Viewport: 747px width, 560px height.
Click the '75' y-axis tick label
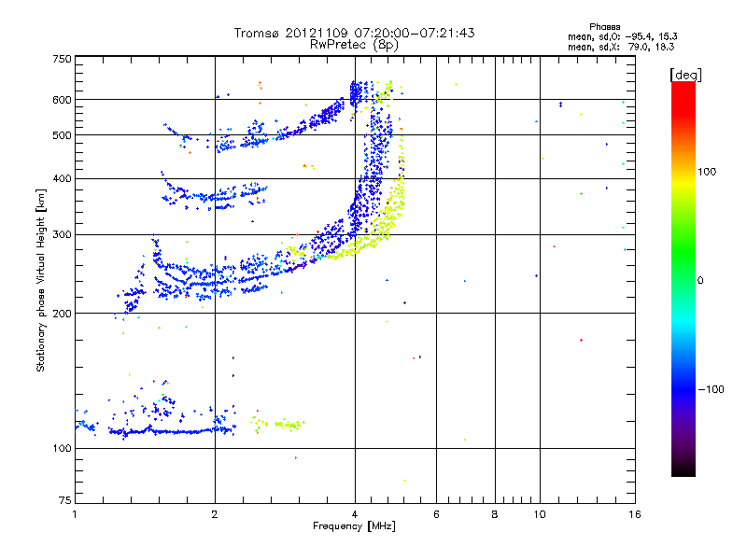coord(65,500)
